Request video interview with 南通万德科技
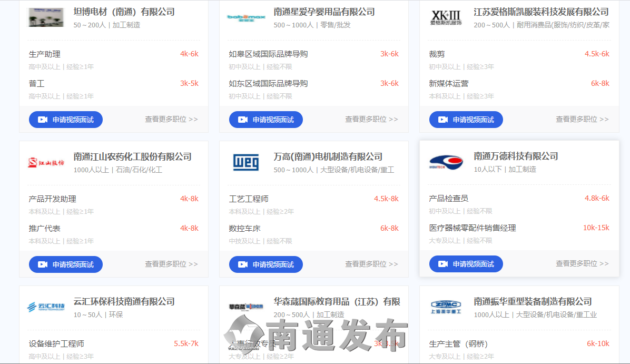Viewport: 630px width, 364px height. 466,264
